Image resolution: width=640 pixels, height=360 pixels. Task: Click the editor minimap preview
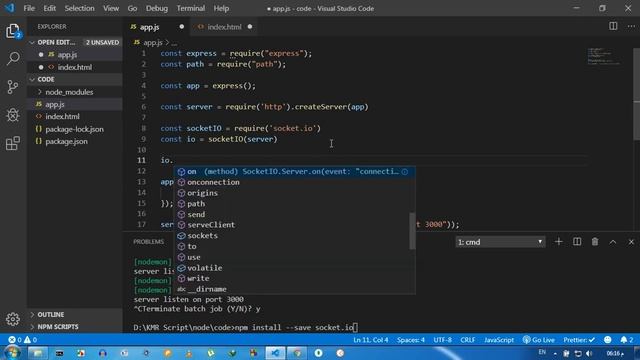click(x=605, y=56)
